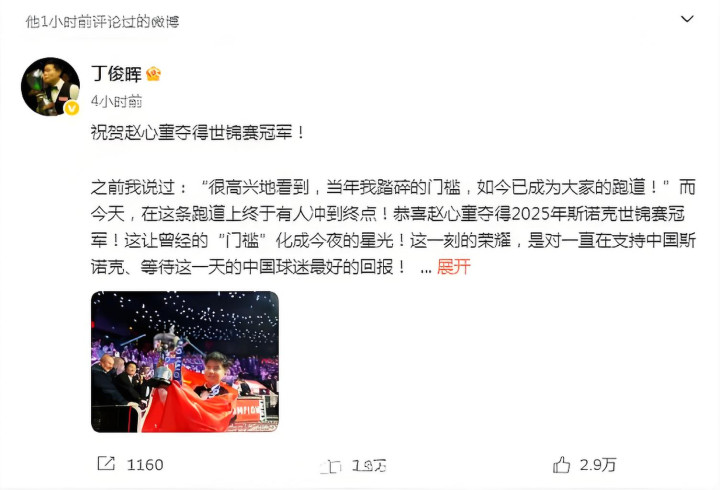Click the comment bubble icon
The image size is (720, 490).
pos(331,466)
